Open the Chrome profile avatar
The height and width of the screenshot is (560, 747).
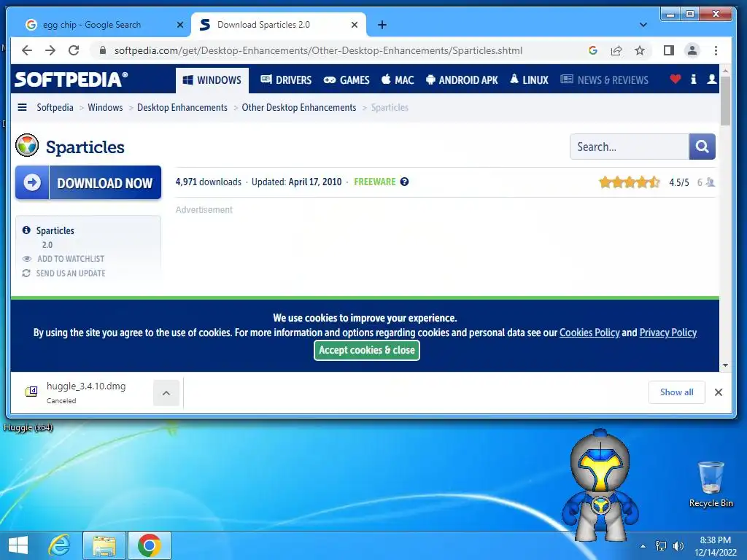tap(692, 50)
